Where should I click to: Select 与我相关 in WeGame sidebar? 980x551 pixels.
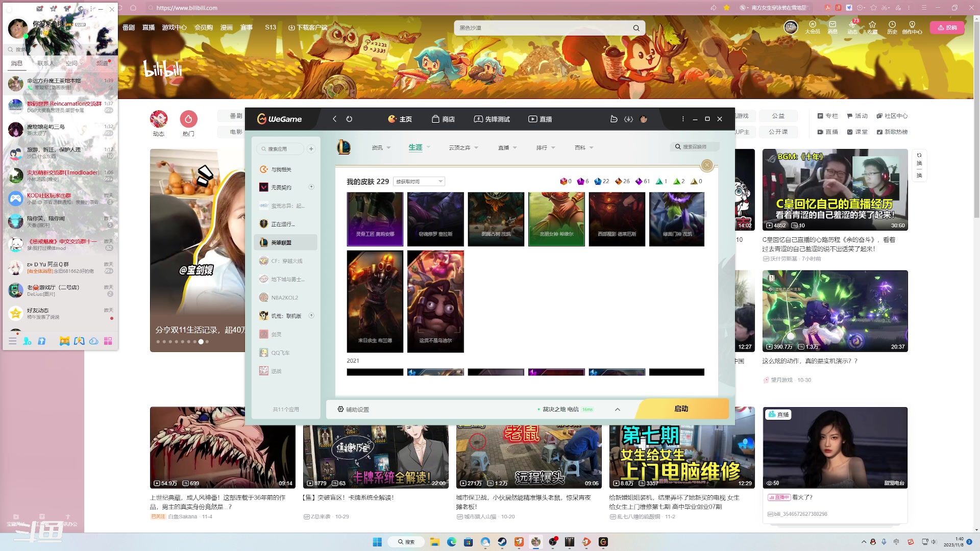[286, 169]
